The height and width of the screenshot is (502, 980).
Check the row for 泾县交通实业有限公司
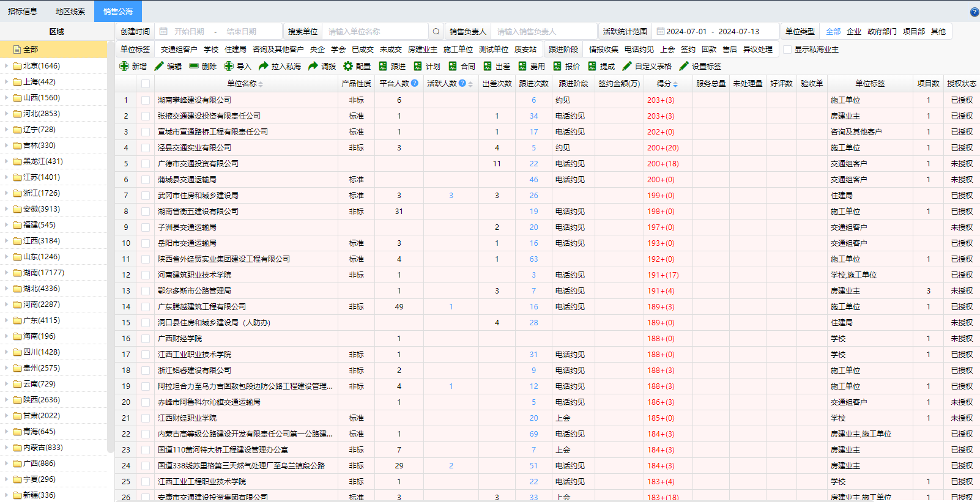click(146, 147)
